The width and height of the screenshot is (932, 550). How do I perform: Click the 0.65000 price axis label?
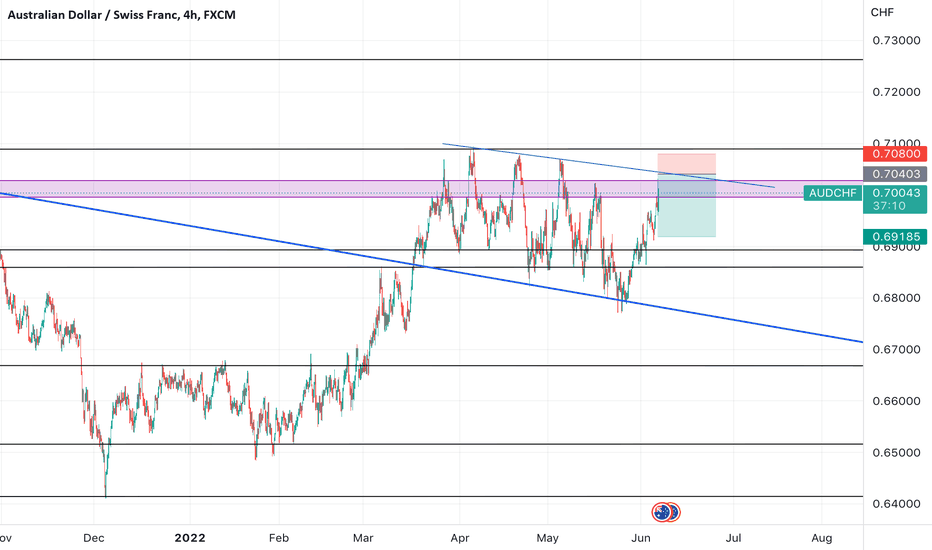coord(896,452)
